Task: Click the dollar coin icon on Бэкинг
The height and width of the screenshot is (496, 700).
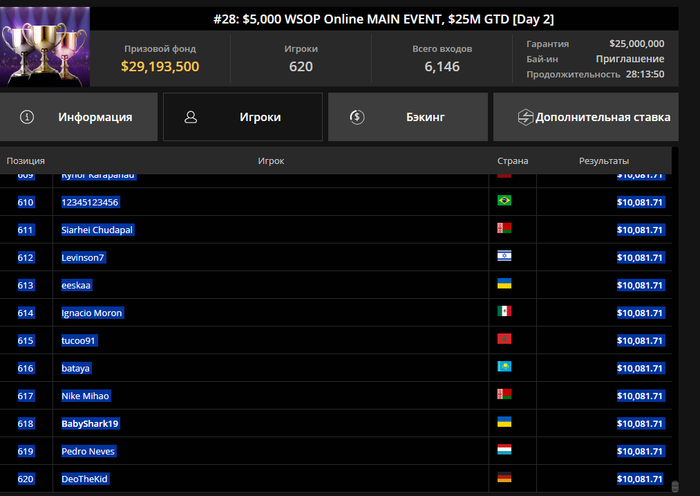Action: tap(357, 117)
